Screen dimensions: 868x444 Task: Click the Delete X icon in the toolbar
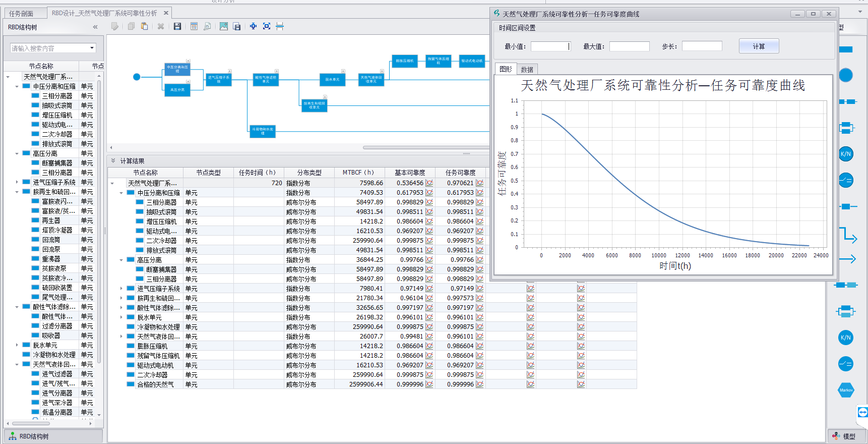point(161,26)
